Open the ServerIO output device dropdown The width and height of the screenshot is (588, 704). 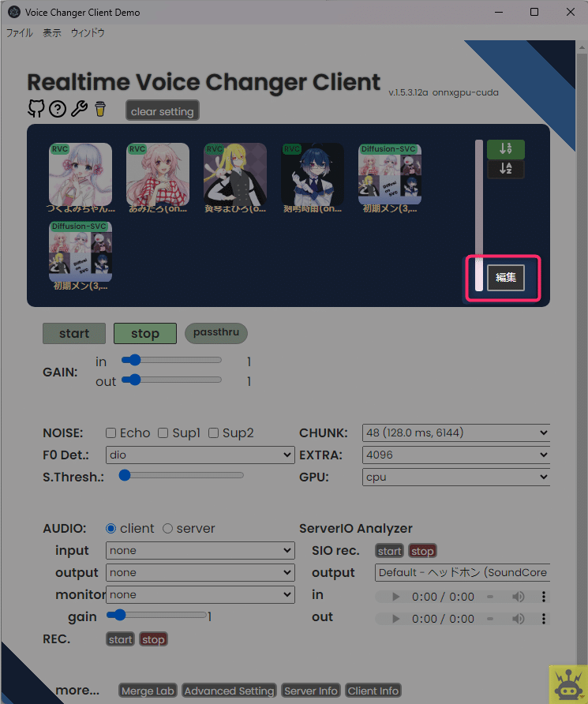tap(463, 572)
